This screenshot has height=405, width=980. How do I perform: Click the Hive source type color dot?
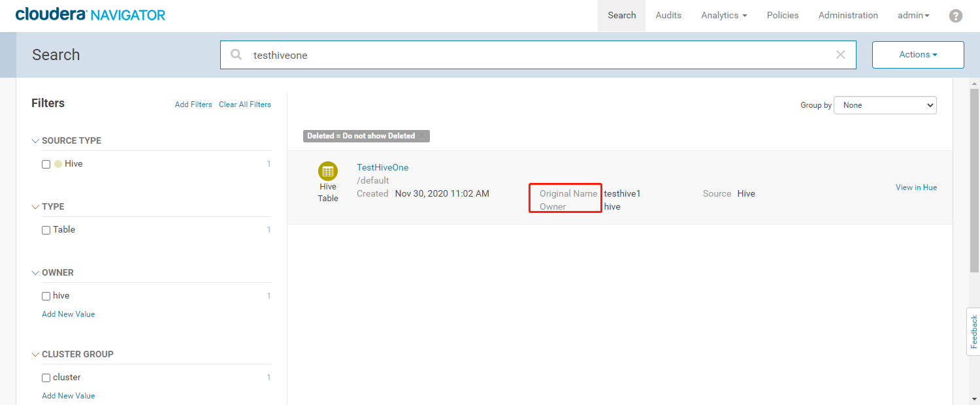click(x=58, y=164)
